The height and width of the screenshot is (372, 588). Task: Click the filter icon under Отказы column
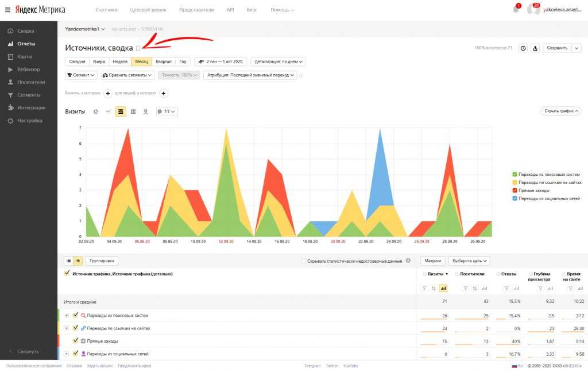click(x=506, y=288)
